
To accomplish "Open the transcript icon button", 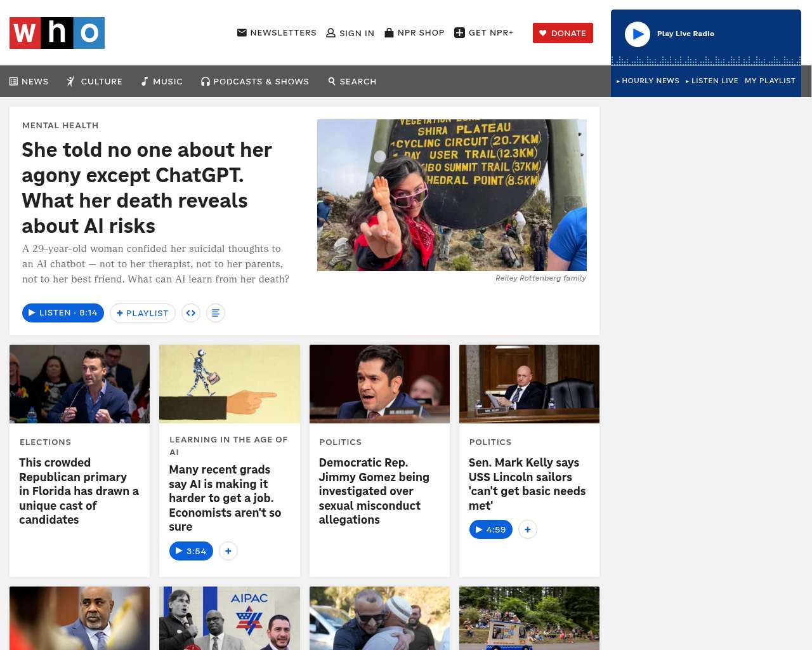I will 216,313.
